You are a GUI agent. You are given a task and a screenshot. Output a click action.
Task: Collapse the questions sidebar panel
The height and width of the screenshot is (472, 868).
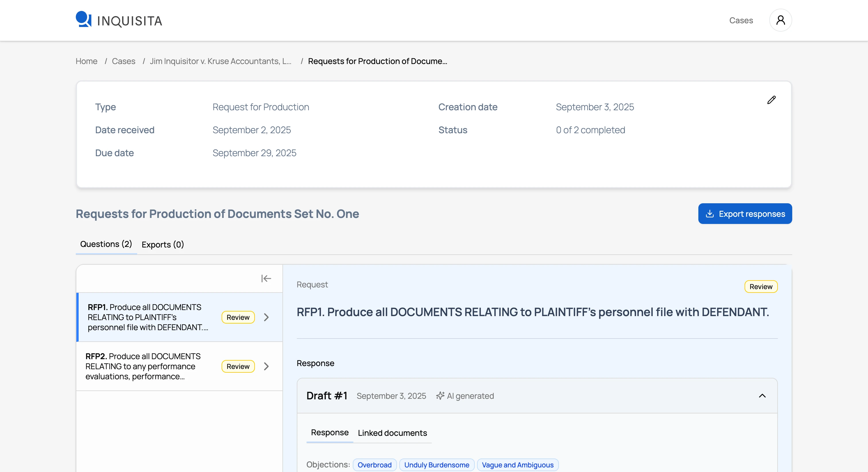click(266, 278)
